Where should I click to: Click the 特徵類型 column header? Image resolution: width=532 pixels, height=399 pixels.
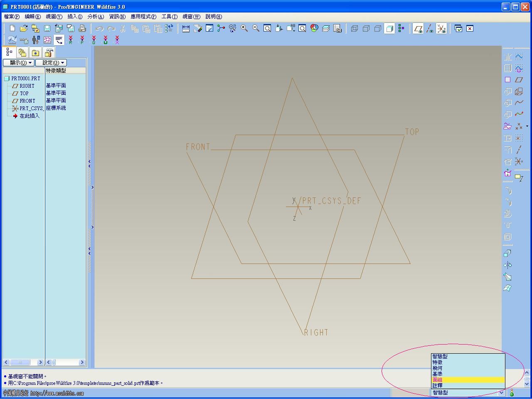tap(56, 71)
